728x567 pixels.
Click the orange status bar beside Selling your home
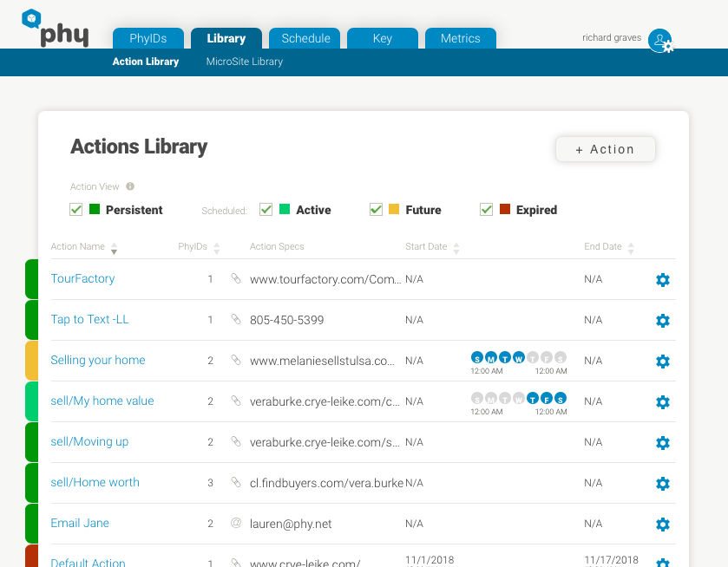coord(31,361)
